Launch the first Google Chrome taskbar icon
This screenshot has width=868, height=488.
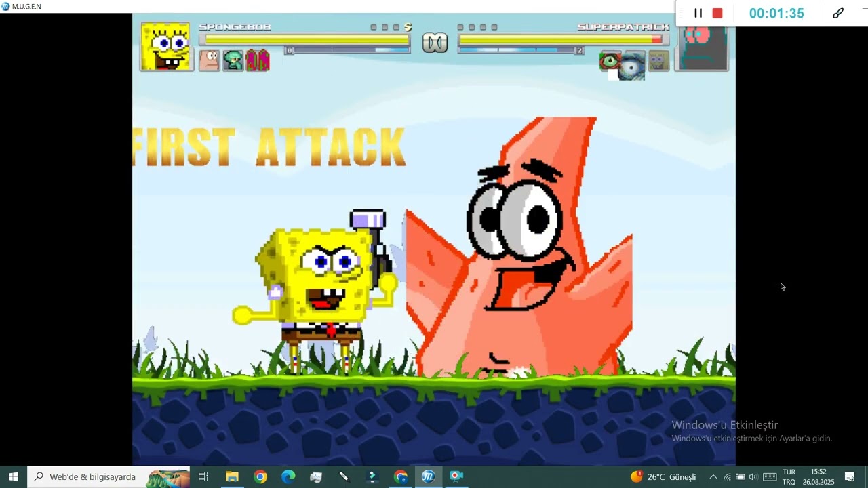click(x=260, y=476)
